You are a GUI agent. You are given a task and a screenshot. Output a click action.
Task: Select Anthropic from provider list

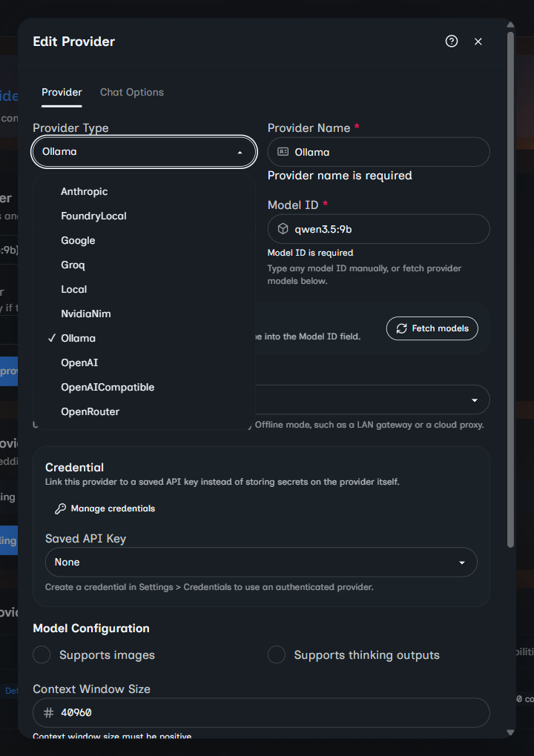[144, 191]
